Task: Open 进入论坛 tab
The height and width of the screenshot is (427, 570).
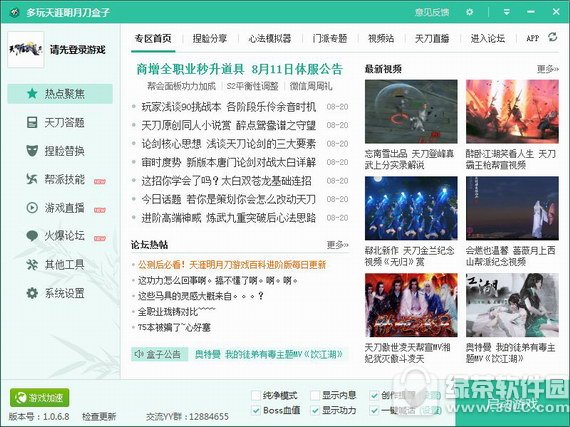Action: 488,39
